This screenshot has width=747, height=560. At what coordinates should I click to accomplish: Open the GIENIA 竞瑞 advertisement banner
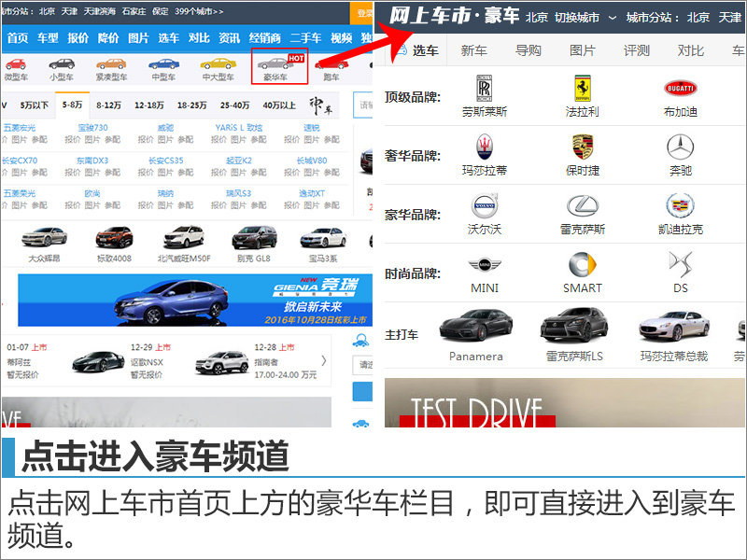(x=195, y=300)
